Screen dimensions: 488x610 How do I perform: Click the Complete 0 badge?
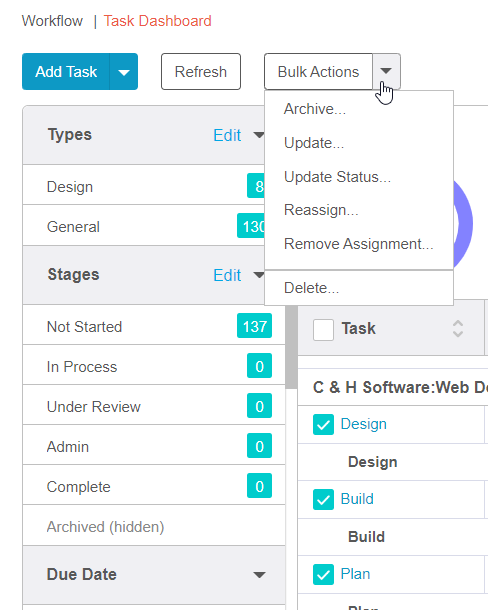pos(259,486)
